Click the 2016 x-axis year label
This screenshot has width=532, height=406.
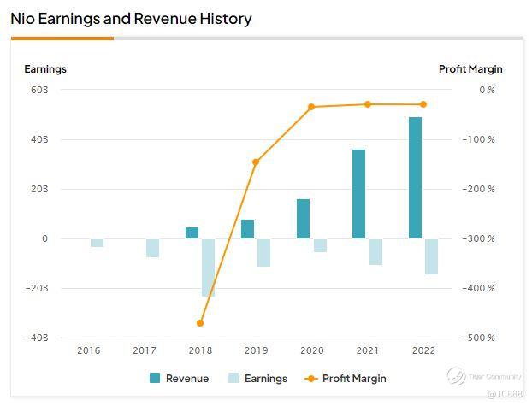pos(89,350)
